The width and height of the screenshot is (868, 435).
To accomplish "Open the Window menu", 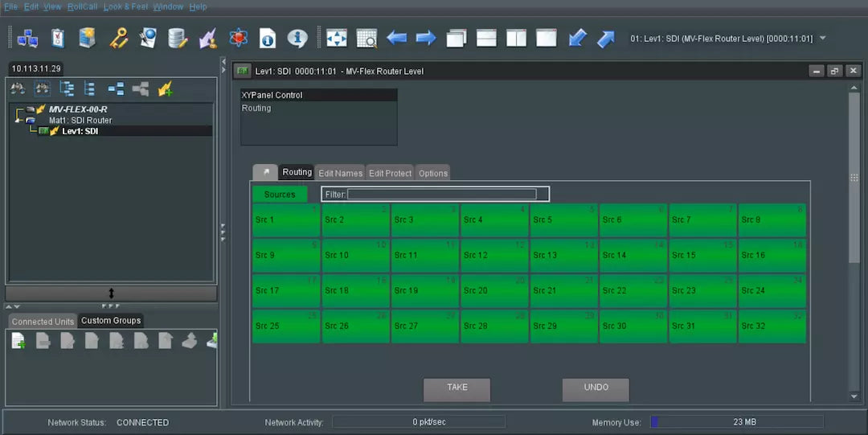I will click(168, 6).
